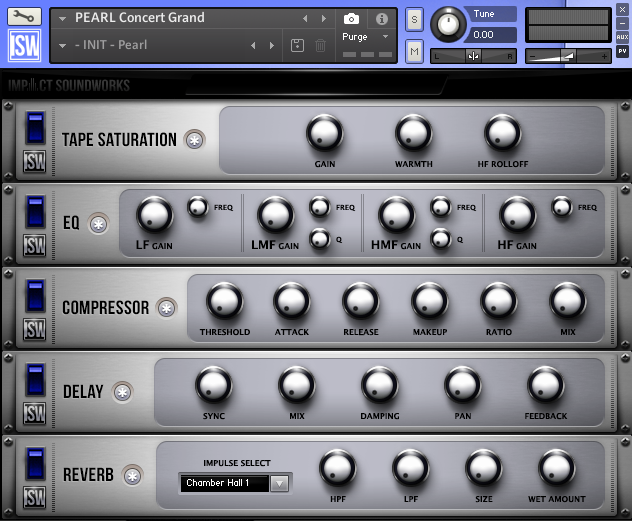The width and height of the screenshot is (632, 521).
Task: Click the Compressor asterisk reset icon
Action: 167,308
